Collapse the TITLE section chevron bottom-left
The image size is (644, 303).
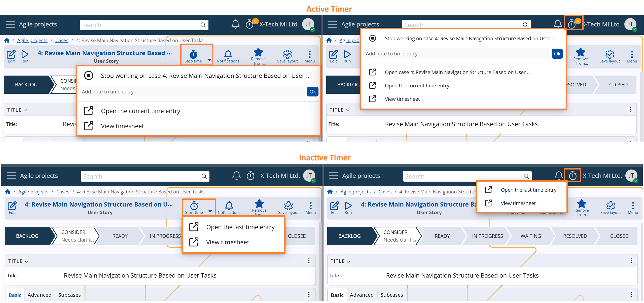tap(26, 262)
